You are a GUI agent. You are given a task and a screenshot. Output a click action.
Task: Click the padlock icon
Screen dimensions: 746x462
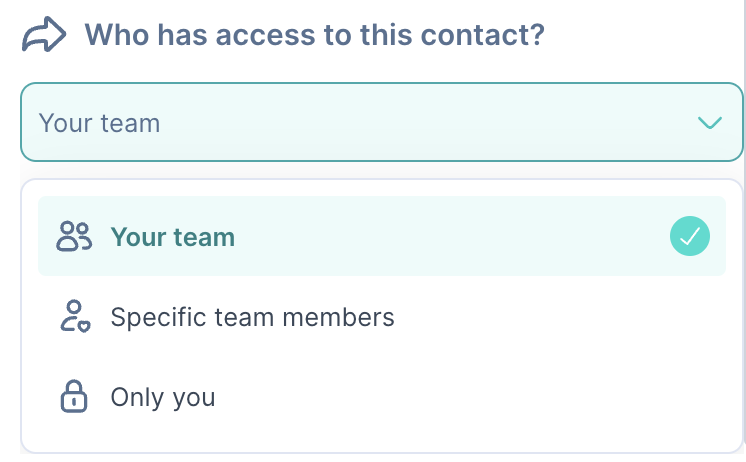(74, 396)
